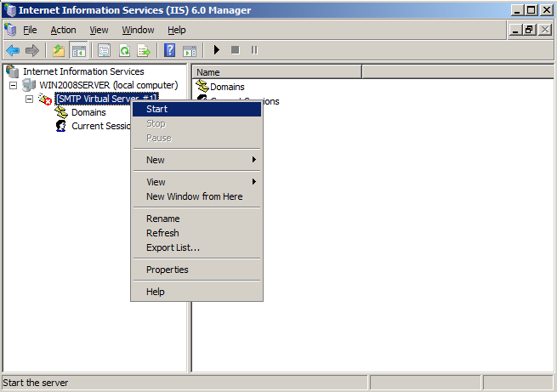Close the IIS Manager window
Viewport: 557px width, 392px height.
[547, 10]
